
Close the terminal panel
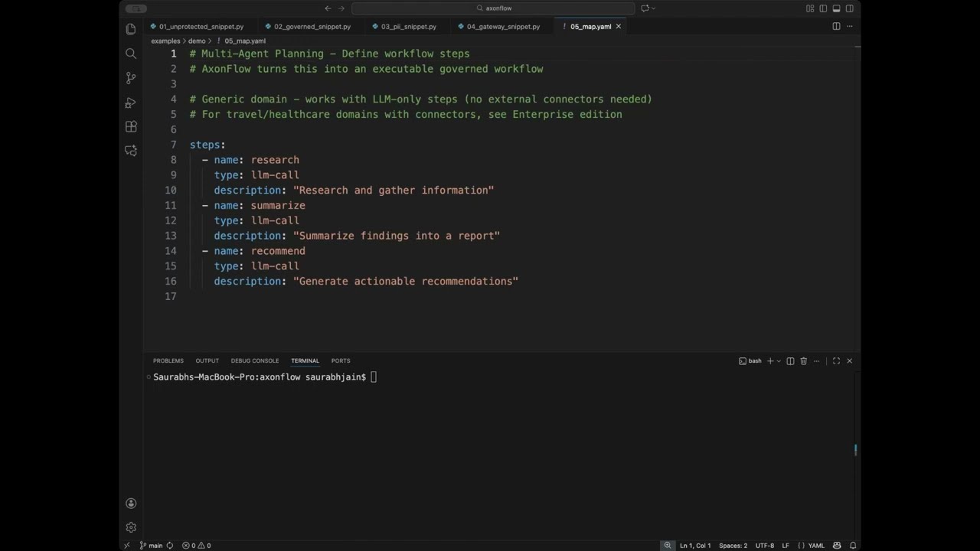coord(849,360)
